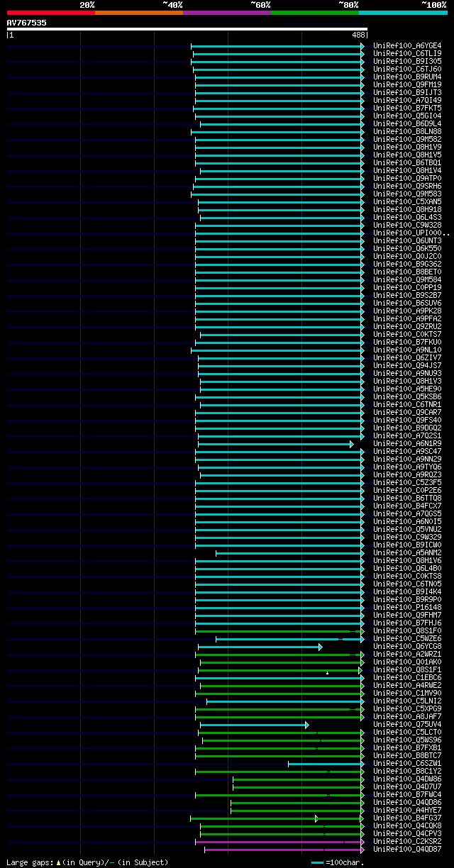Select label UniRef100_P16148
The width and height of the screenshot is (454, 868).
[x=407, y=607]
